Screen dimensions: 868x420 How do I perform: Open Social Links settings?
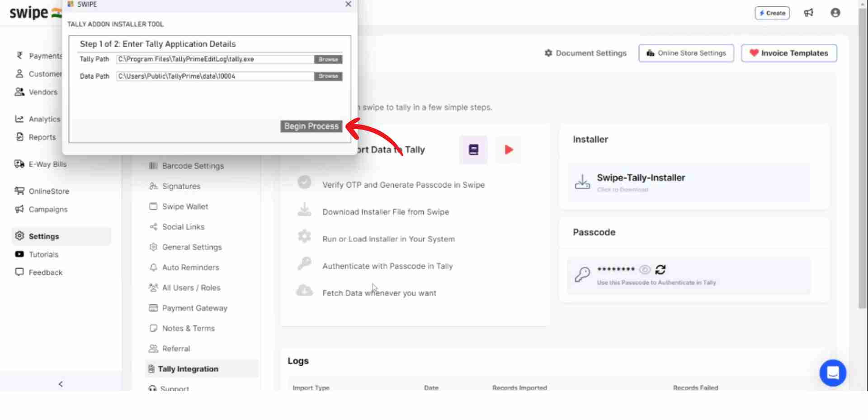coord(177,227)
